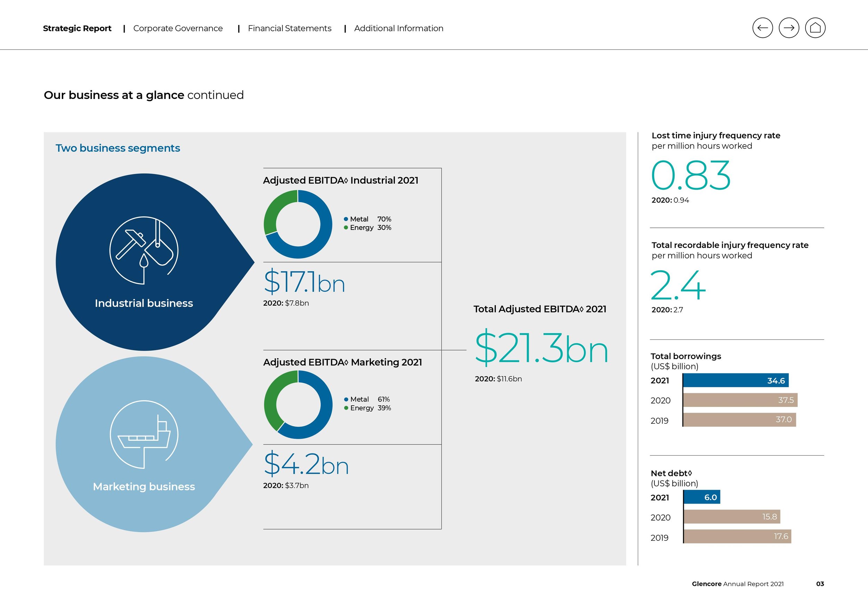The width and height of the screenshot is (868, 614).
Task: Click the home icon button
Action: click(815, 28)
